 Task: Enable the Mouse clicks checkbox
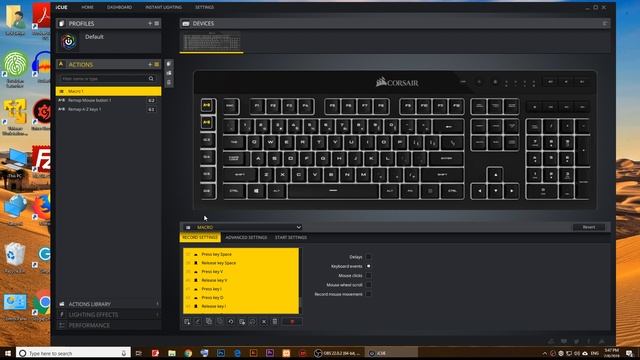(368, 276)
